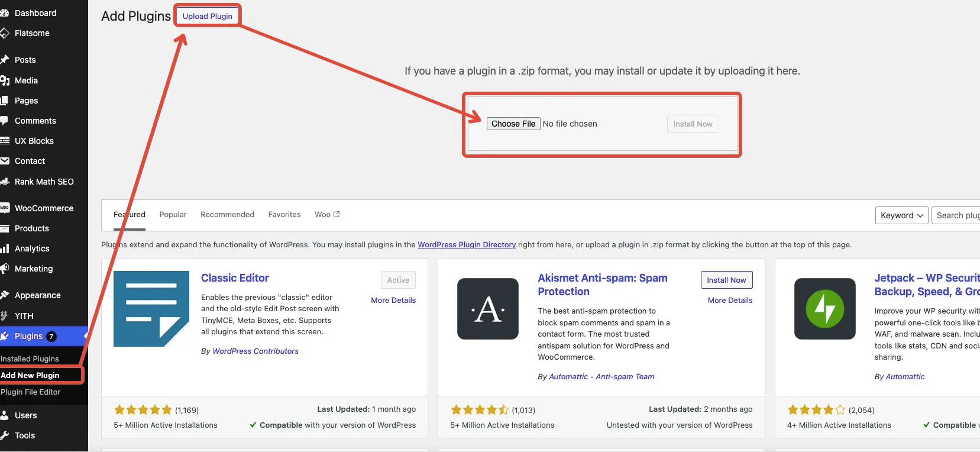Screen dimensions: 980x452
Task: Click the Products box icon
Action: tap(4, 228)
